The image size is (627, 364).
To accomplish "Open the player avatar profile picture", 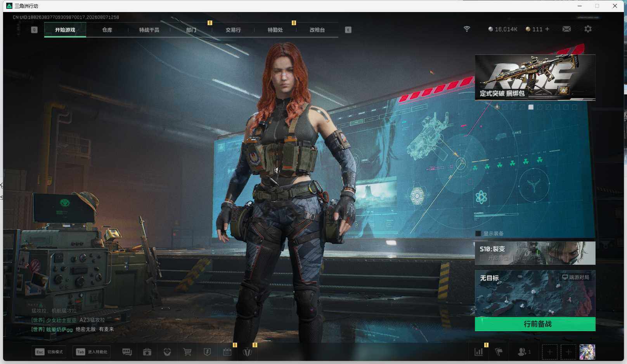I will click(587, 352).
